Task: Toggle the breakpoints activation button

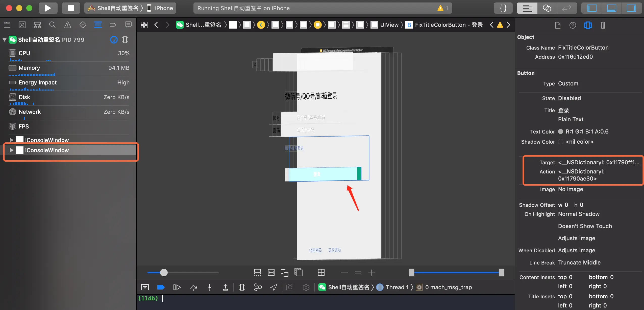Action: [x=161, y=287]
